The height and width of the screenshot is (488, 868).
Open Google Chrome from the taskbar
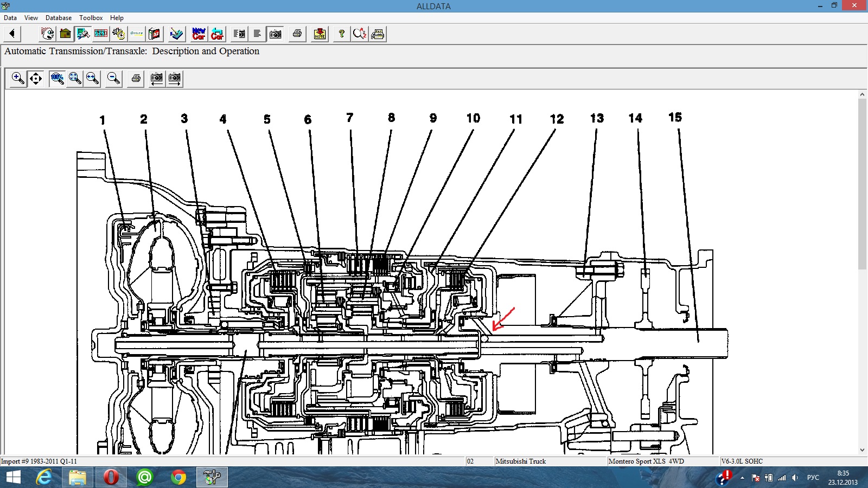pos(178,477)
